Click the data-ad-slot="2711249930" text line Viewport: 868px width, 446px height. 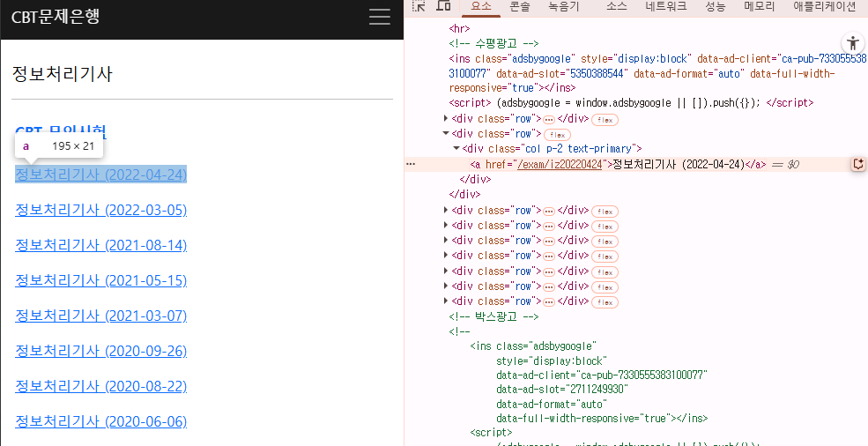562,390
